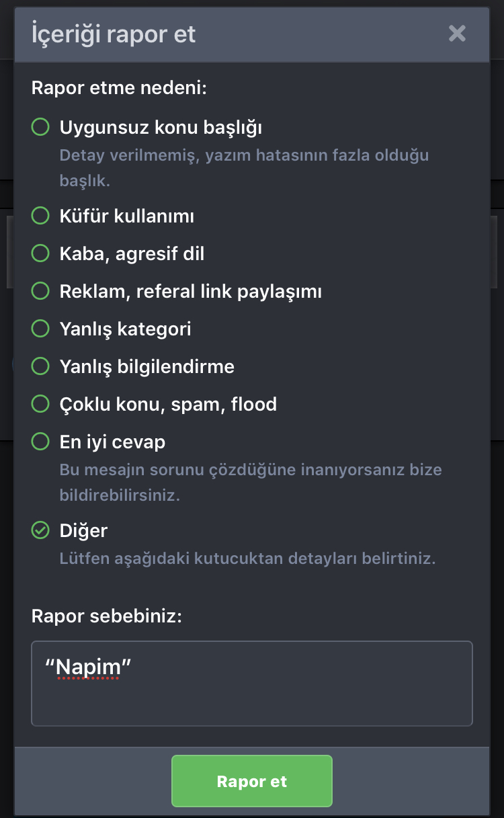Image resolution: width=504 pixels, height=818 pixels.
Task: Choose the Çoklu konu, spam, flood option
Action: [x=40, y=404]
